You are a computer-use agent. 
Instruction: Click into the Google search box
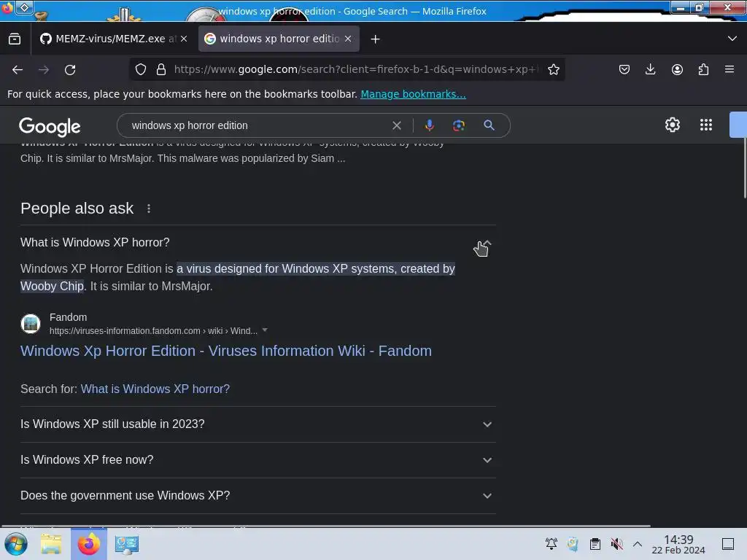click(x=258, y=125)
